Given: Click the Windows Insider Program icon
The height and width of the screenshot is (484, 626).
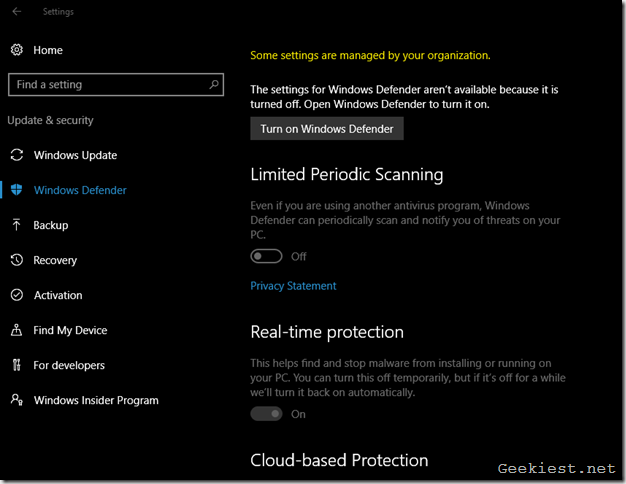Looking at the screenshot, I should [16, 400].
